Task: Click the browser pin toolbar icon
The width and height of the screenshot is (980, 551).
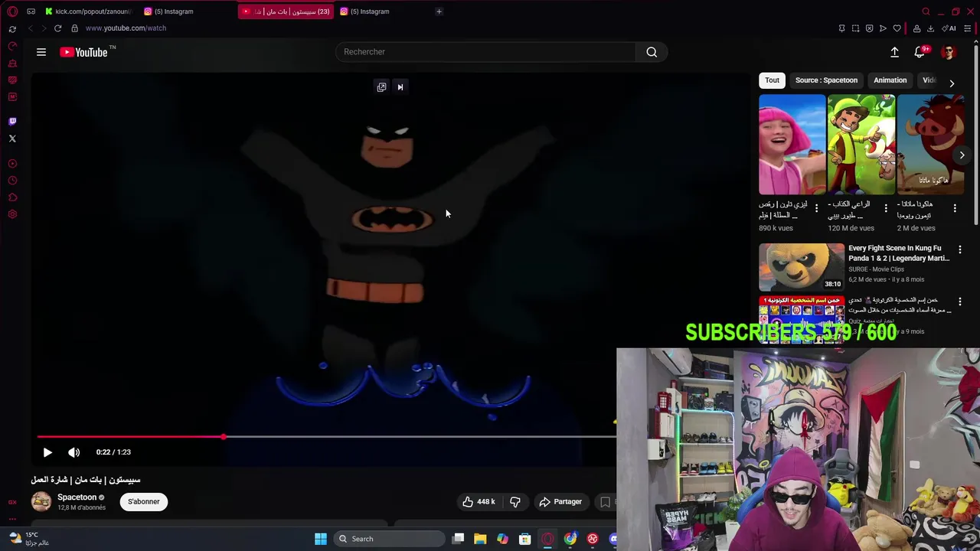Action: tap(841, 28)
